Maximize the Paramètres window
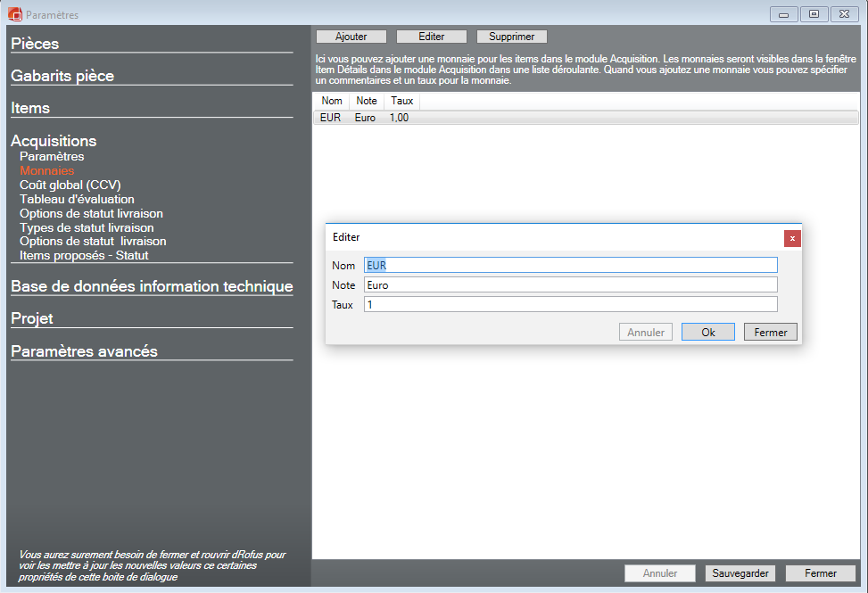This screenshot has width=868, height=593. pyautogui.click(x=814, y=14)
